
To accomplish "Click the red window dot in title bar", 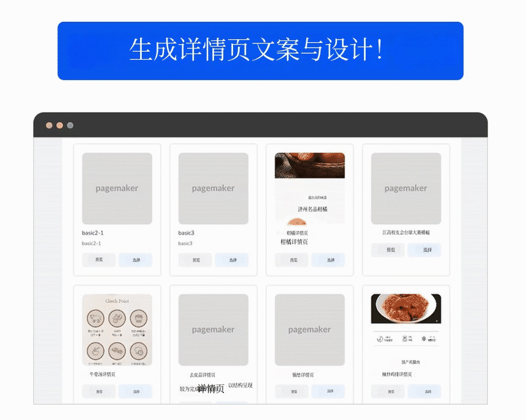I will 49,125.
